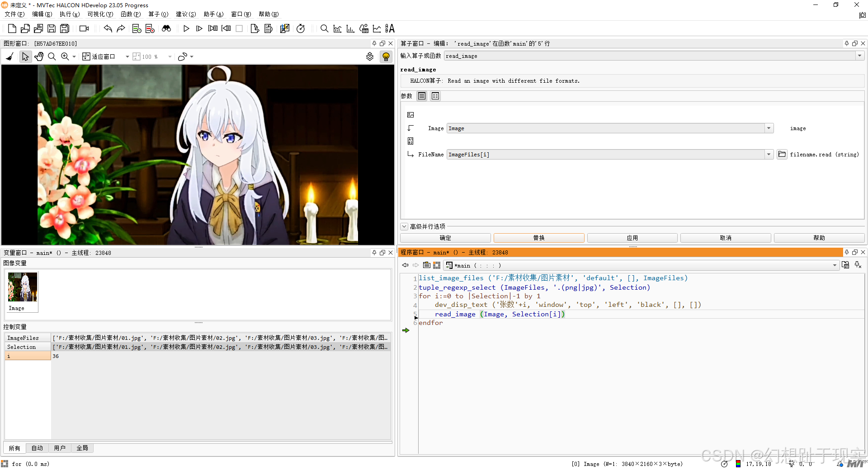868x470 pixels.
Task: Click the step out of procedure icon
Action: coord(226,28)
